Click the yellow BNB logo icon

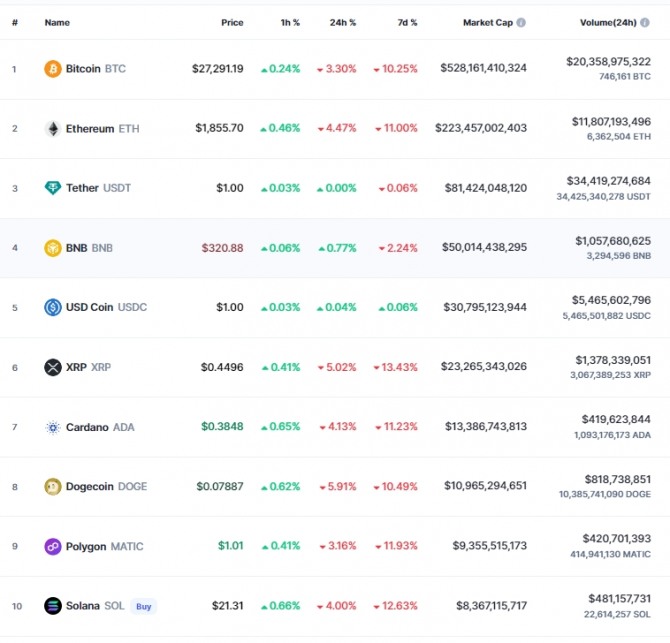[x=53, y=248]
